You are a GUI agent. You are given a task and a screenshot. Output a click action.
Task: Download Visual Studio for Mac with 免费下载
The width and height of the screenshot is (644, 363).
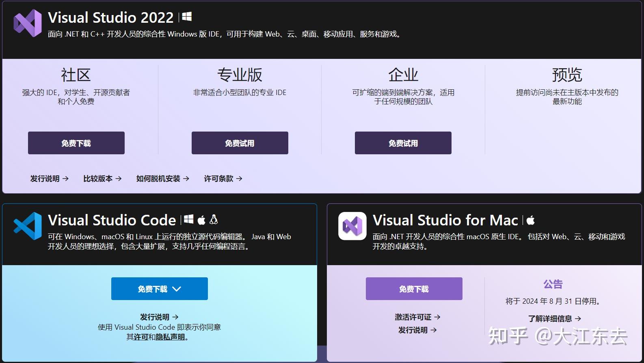(x=414, y=289)
